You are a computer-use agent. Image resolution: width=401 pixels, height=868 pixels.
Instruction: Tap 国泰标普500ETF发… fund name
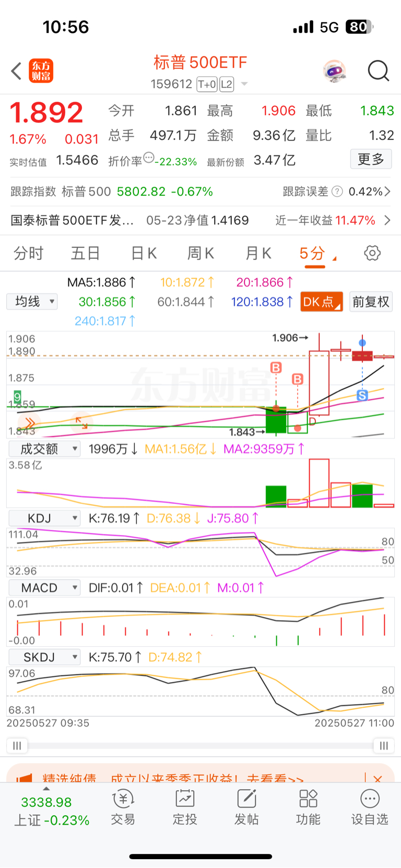(x=72, y=220)
